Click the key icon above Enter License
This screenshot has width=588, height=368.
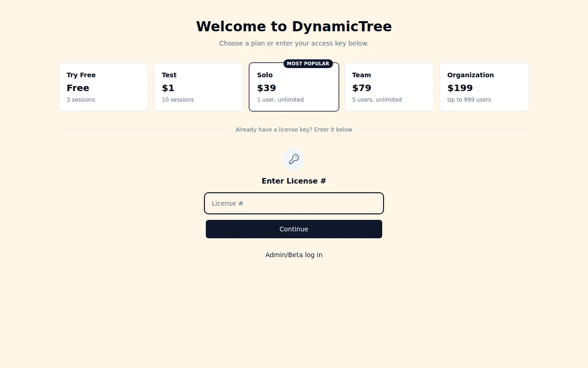pos(294,159)
